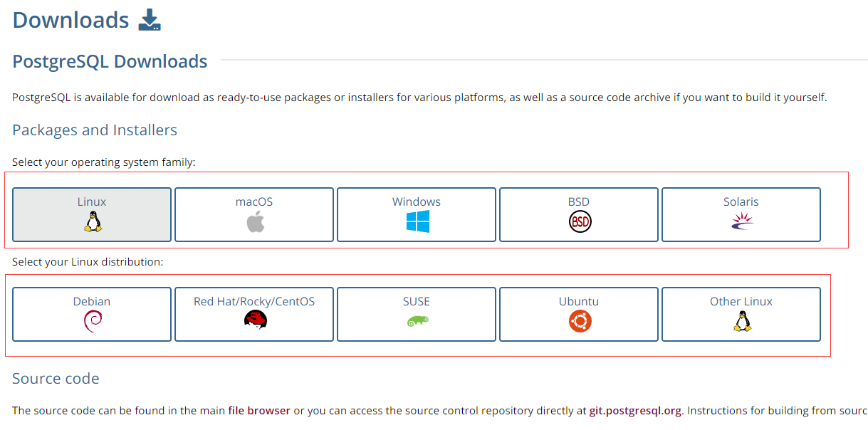Click the Downloads header download icon

click(150, 20)
